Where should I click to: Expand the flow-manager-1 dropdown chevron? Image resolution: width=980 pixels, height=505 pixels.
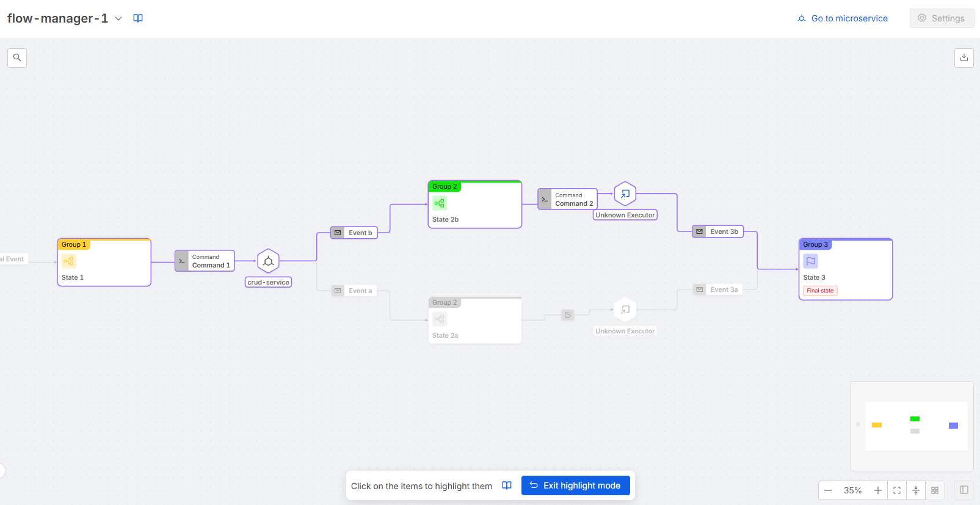click(x=118, y=19)
